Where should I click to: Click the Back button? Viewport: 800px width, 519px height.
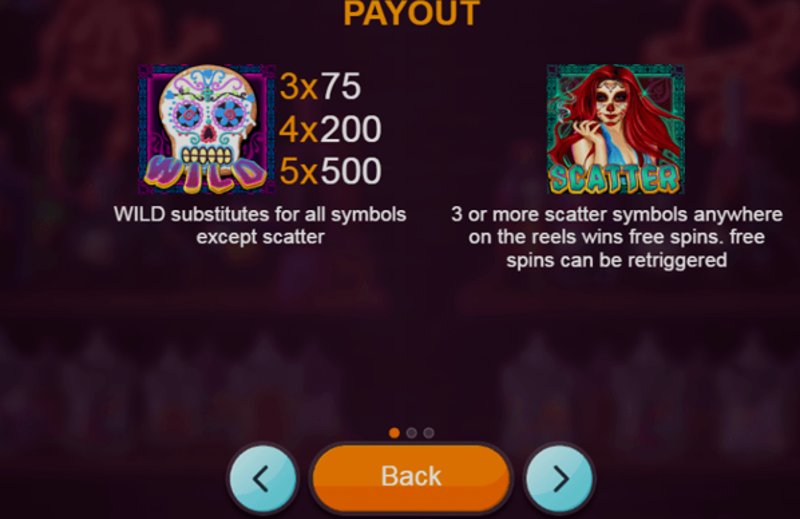coord(411,477)
